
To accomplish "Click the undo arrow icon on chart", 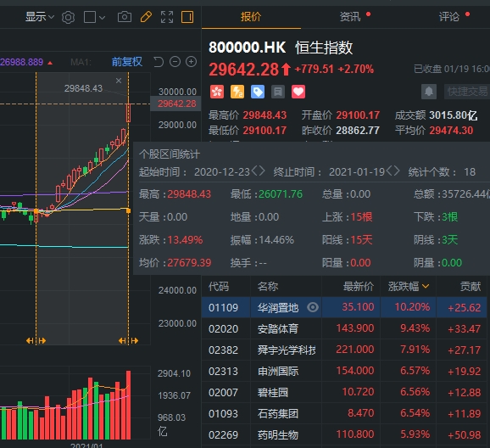I will 159,62.
